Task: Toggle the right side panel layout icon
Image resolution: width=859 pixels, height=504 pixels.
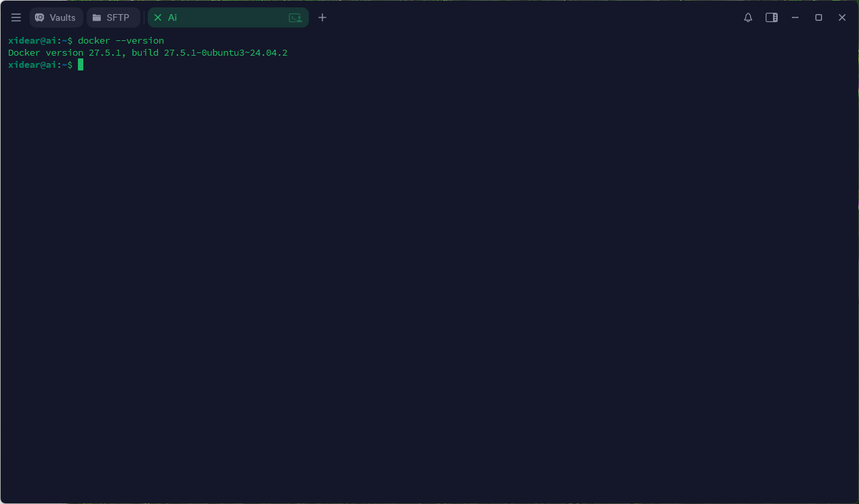Action: pos(772,18)
